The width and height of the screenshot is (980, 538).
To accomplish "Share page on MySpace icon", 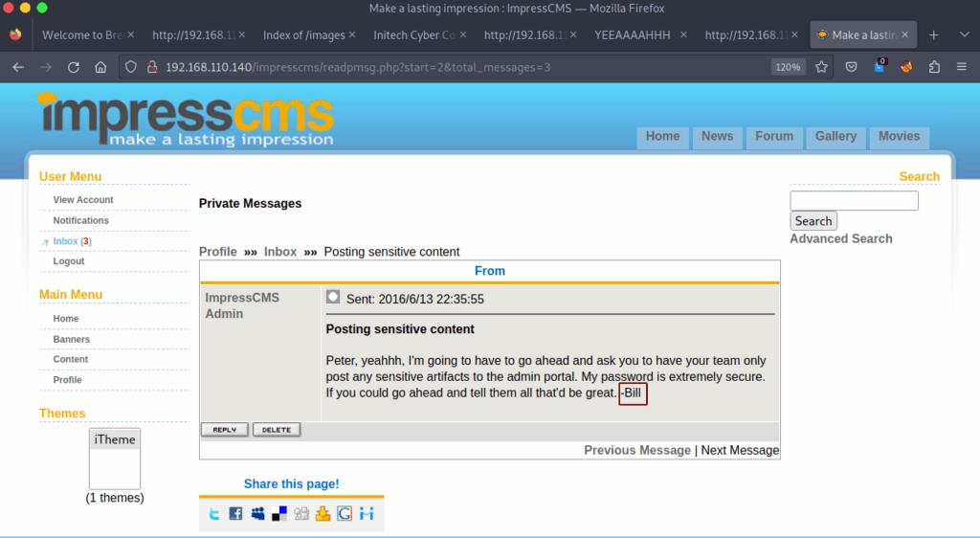I will pyautogui.click(x=257, y=514).
